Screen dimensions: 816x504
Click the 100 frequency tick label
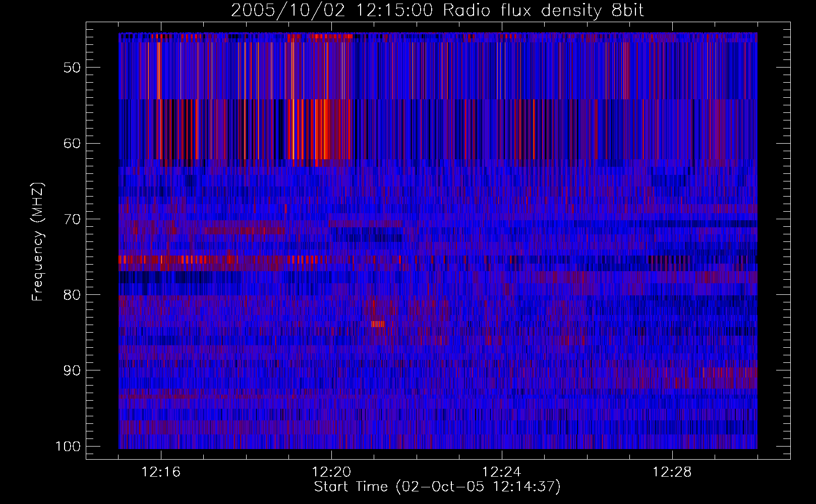68,447
